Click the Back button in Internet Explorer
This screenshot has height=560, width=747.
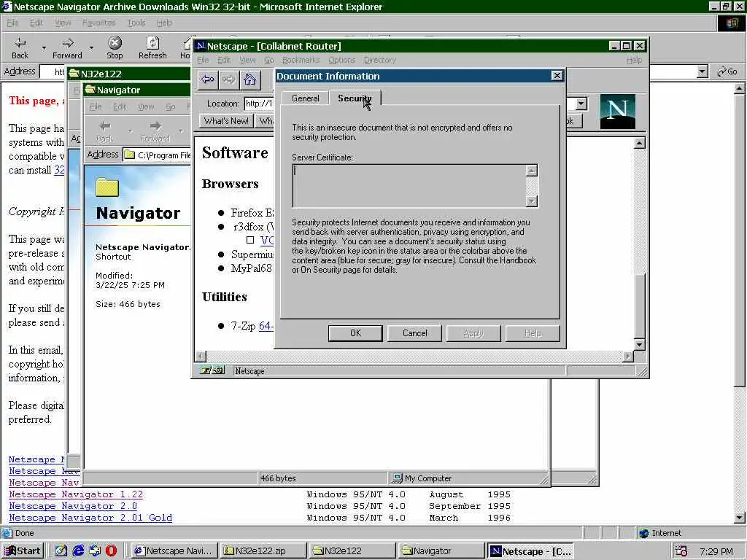pyautogui.click(x=20, y=47)
